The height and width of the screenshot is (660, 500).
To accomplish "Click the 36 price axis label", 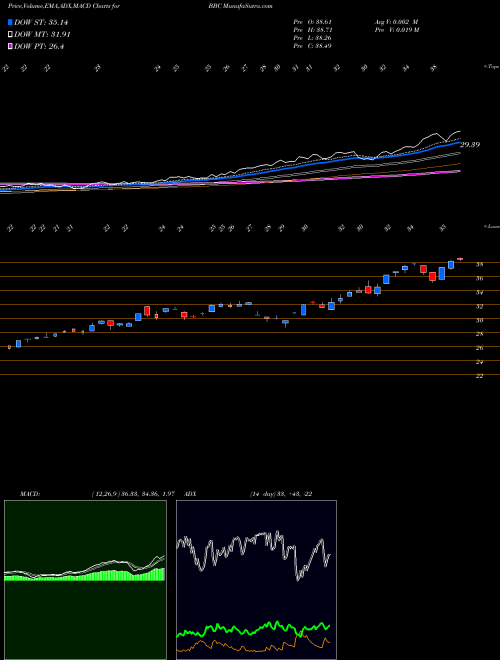I will [479, 279].
